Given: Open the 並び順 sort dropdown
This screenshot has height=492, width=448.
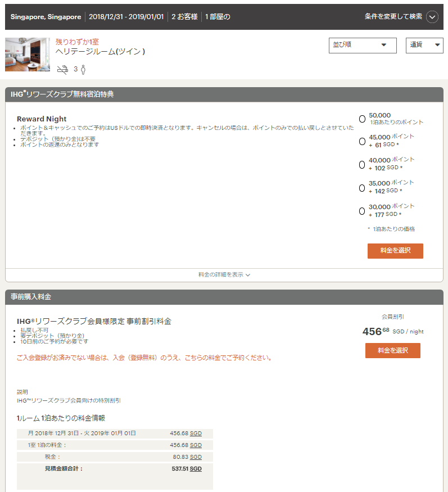Looking at the screenshot, I should (x=363, y=45).
